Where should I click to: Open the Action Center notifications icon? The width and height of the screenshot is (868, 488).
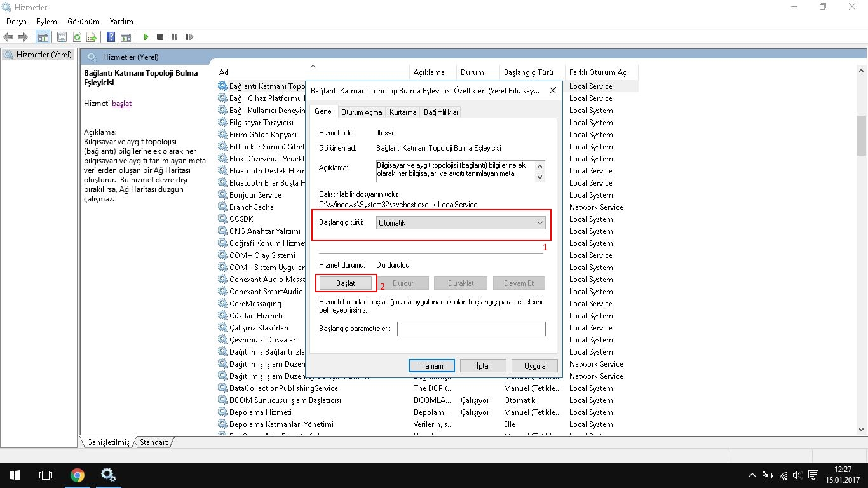(813, 475)
